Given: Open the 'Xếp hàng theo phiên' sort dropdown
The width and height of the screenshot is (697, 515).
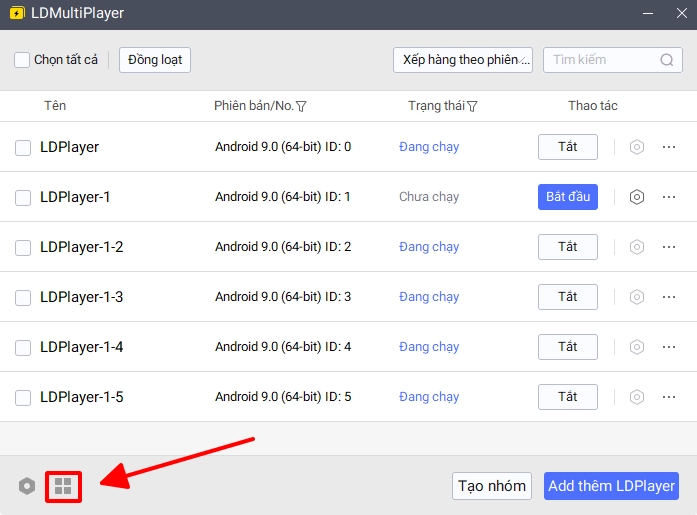Looking at the screenshot, I should tap(462, 60).
